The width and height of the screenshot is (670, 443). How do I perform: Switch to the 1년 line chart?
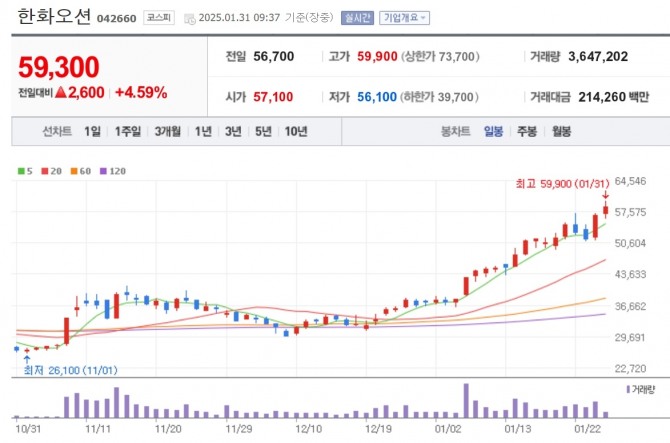(x=203, y=132)
